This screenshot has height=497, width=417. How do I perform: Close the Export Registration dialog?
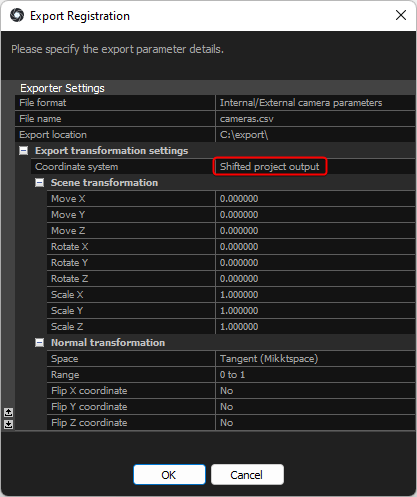click(401, 15)
